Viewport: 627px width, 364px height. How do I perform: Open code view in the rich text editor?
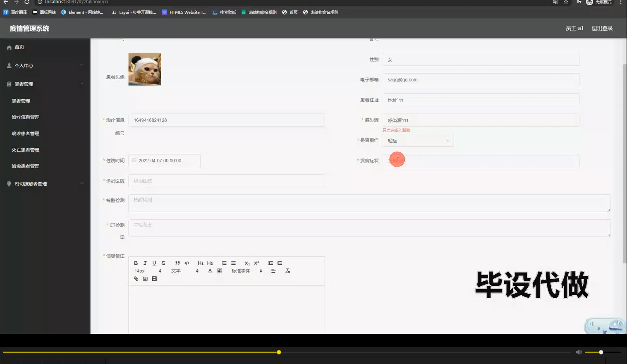tap(187, 263)
